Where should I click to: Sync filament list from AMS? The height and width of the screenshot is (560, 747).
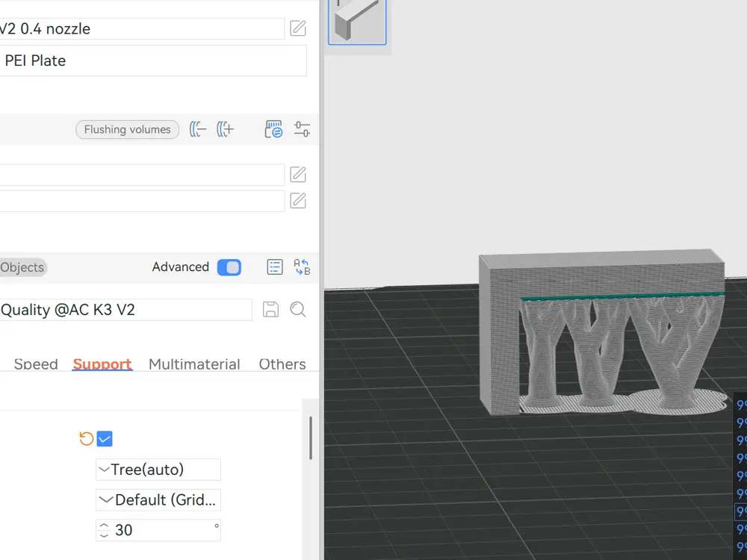(273, 129)
